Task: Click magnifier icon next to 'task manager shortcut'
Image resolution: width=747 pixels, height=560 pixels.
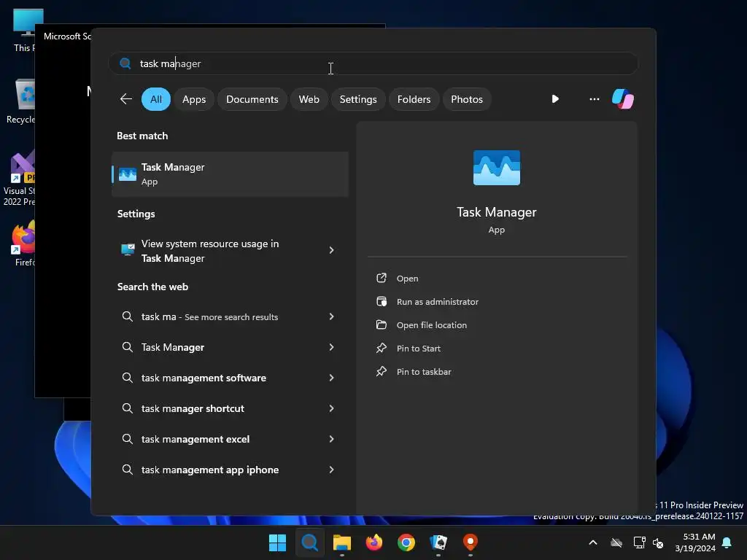Action: pyautogui.click(x=127, y=408)
